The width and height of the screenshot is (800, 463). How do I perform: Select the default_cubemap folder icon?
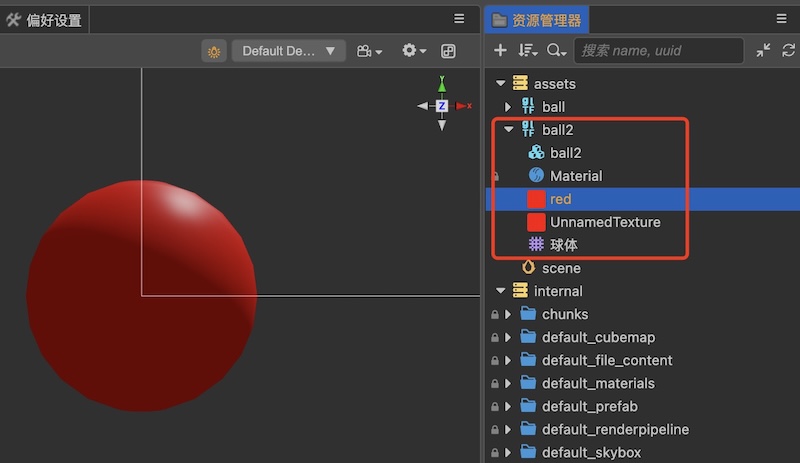528,336
